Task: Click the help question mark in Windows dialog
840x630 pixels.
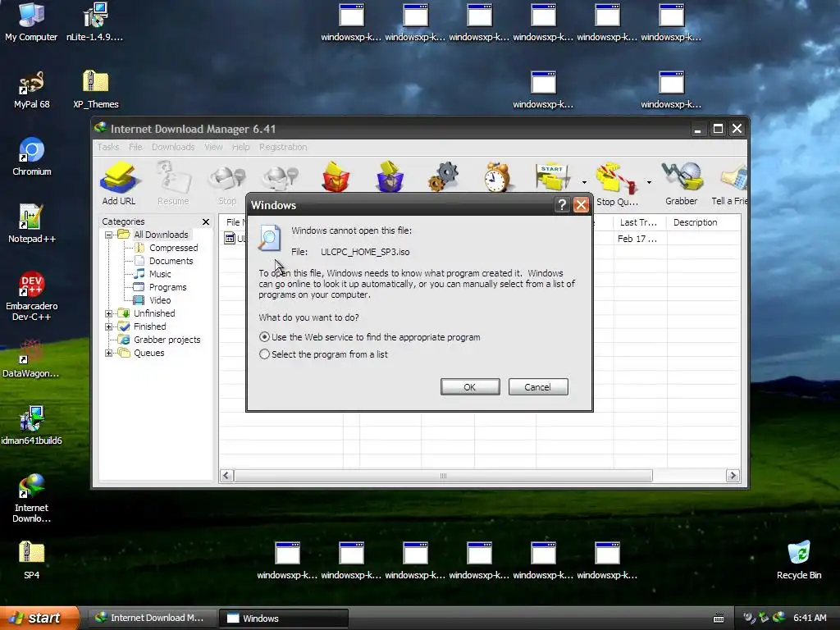Action: click(x=561, y=204)
